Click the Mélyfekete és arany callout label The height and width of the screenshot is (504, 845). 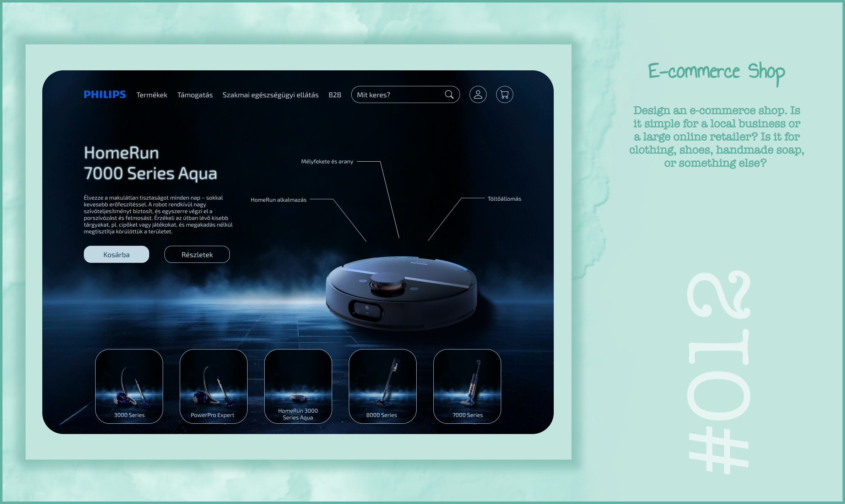tap(327, 162)
